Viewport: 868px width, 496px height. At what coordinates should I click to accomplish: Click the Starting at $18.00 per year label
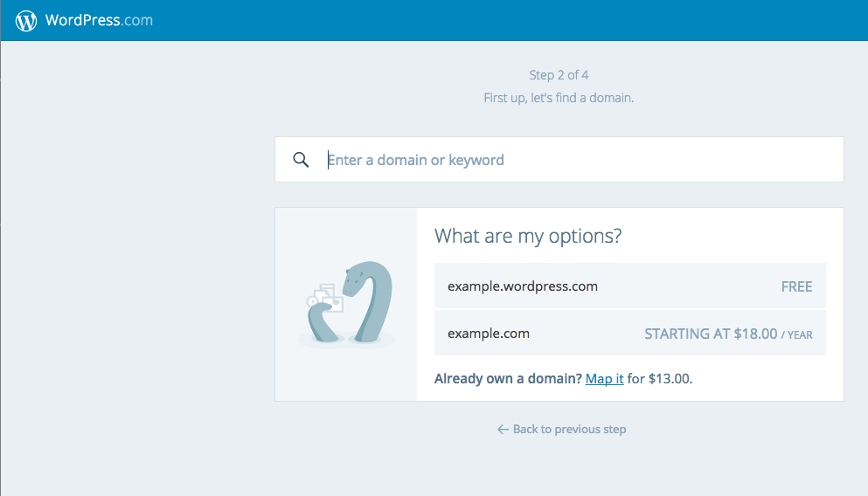[728, 334]
